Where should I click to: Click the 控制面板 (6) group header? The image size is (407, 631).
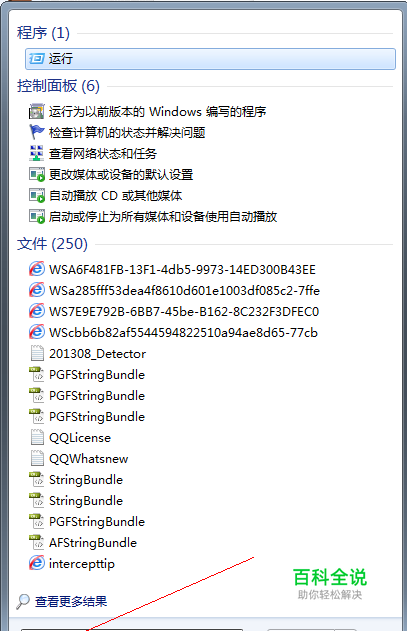(x=58, y=86)
